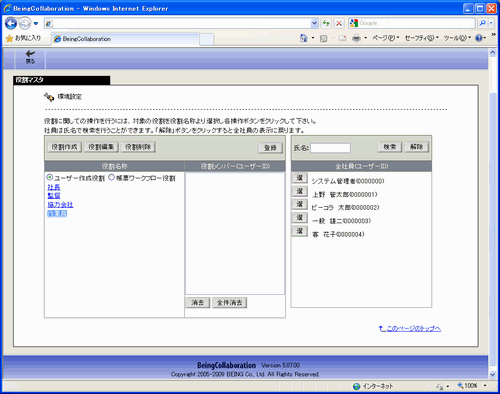Click select button beside the (0000003) employee

[299, 218]
